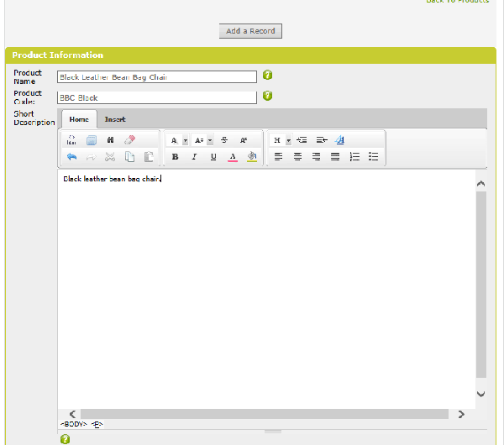Click the horizontal scrollbar thumb
The width and height of the screenshot is (504, 445).
pyautogui.click(x=265, y=414)
